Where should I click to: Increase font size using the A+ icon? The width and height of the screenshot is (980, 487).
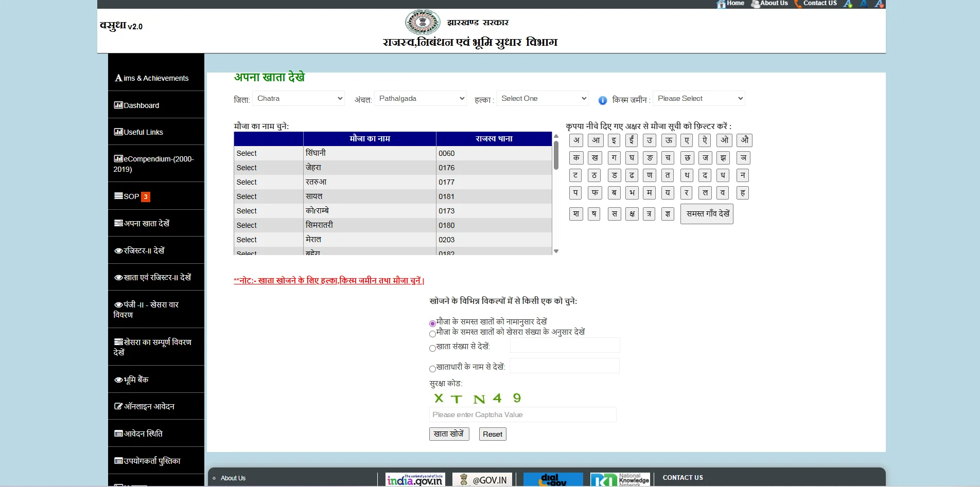pos(847,4)
